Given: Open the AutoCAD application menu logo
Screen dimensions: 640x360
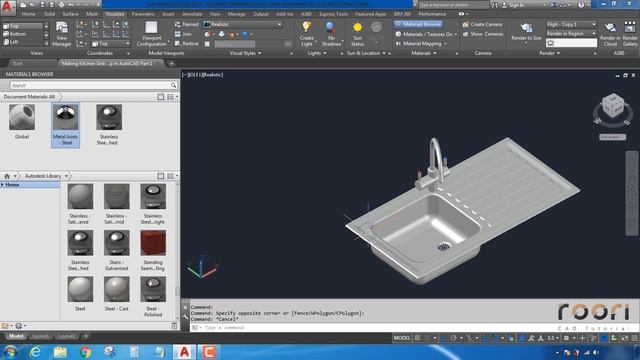Looking at the screenshot, I should tap(7, 7).
